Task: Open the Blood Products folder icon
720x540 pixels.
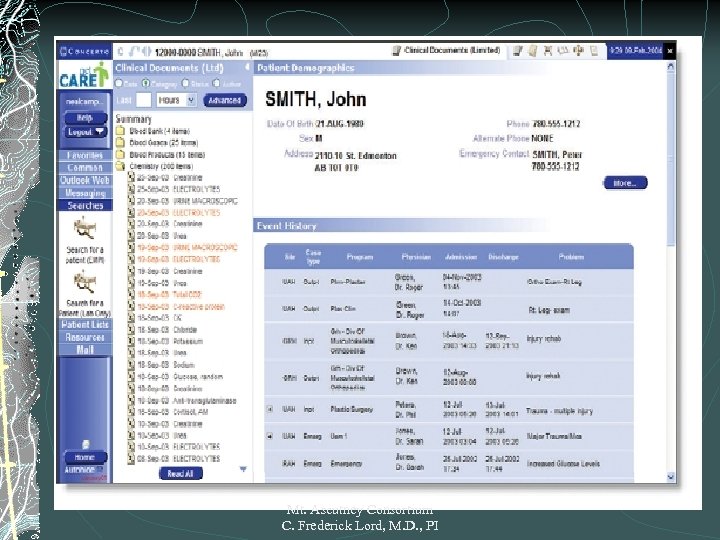Action: (x=120, y=155)
